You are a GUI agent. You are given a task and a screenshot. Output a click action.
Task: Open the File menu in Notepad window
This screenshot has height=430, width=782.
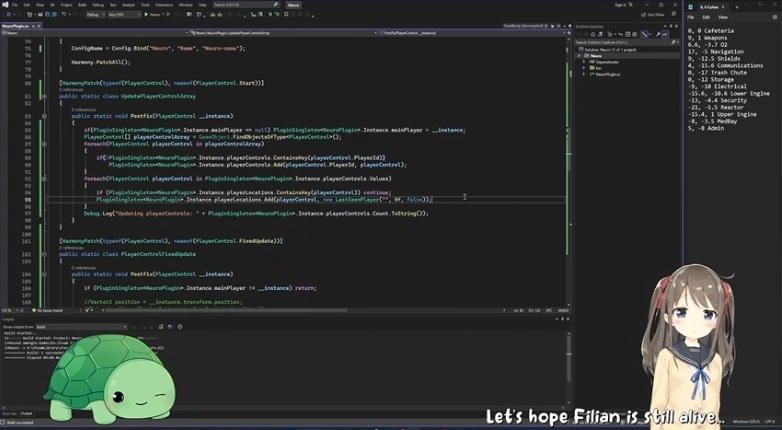[691, 17]
